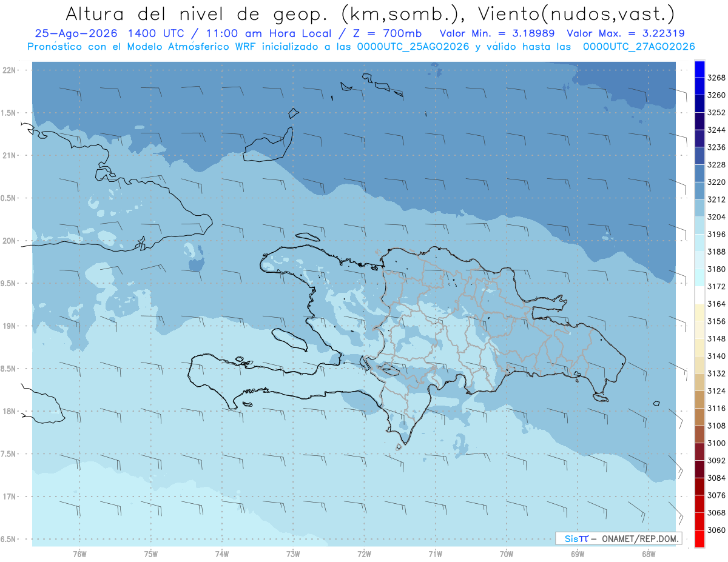Click the '73W' longitude label
The width and height of the screenshot is (728, 562).
click(293, 554)
